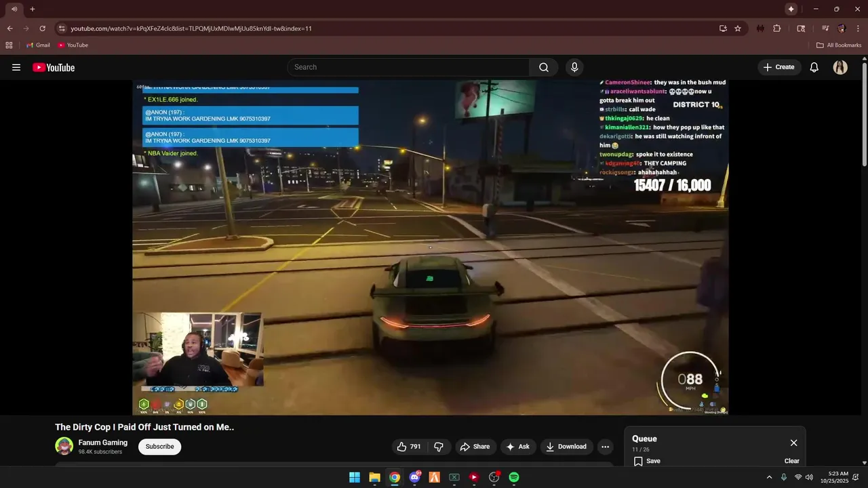Open Wi-Fi network settings in tray
This screenshot has height=488, width=868.
coord(797,477)
